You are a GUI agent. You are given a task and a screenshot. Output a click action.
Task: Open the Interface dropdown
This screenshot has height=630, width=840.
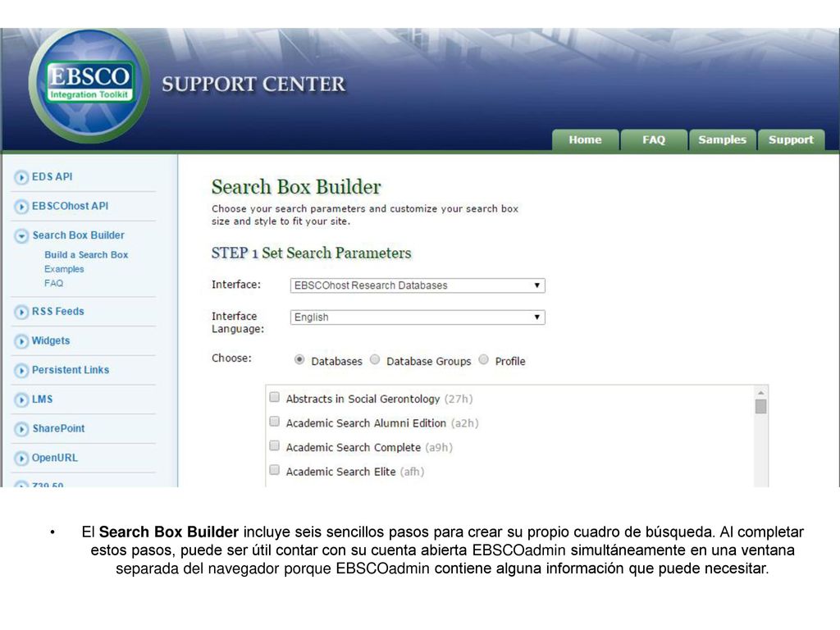[418, 285]
